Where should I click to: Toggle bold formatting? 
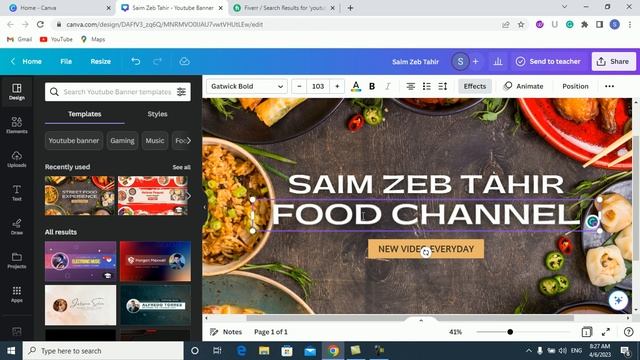(372, 86)
